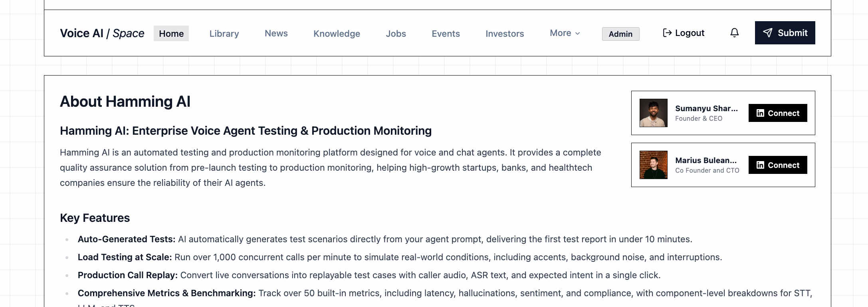Viewport: 868px width, 307px height.
Task: View the Events page
Action: click(446, 34)
